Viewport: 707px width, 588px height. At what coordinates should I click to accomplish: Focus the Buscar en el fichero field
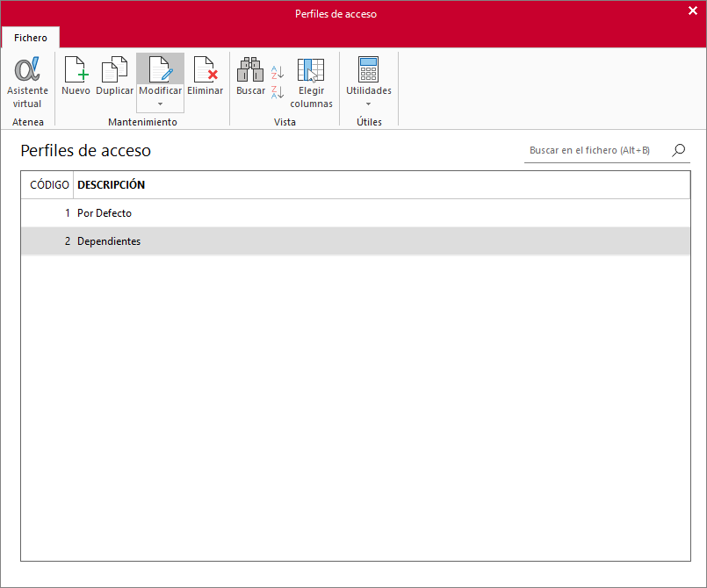point(597,150)
